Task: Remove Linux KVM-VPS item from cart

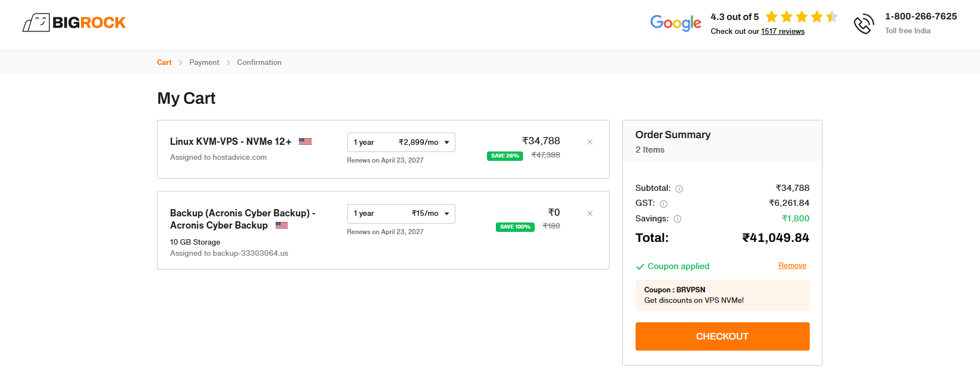Action: pos(590,142)
